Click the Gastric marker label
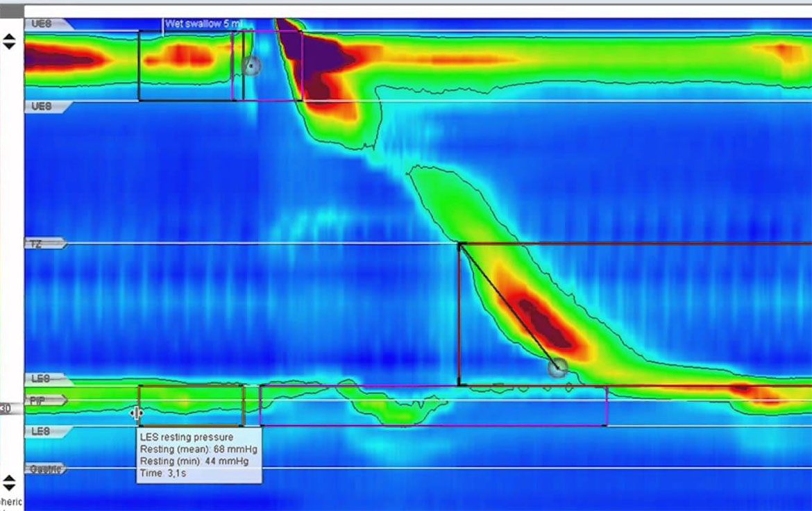The height and width of the screenshot is (511, 812). (44, 469)
